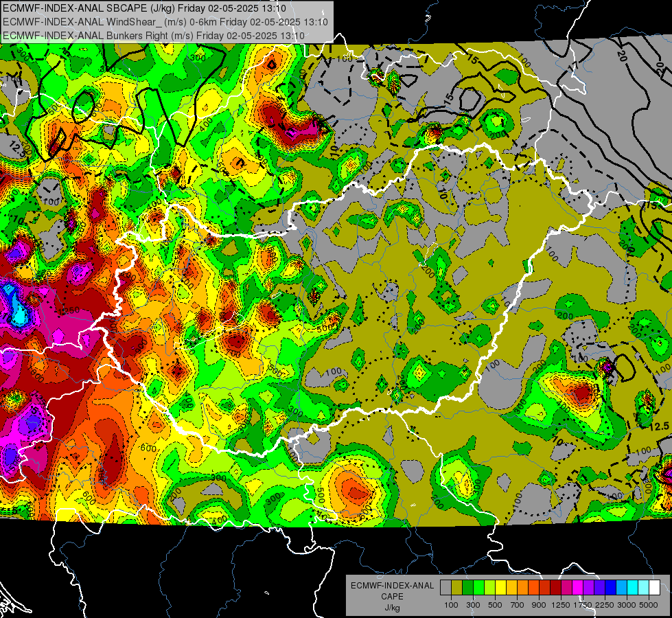Image resolution: width=672 pixels, height=618 pixels.
Task: Click the WindShear 0-6km header line
Action: [x=165, y=22]
